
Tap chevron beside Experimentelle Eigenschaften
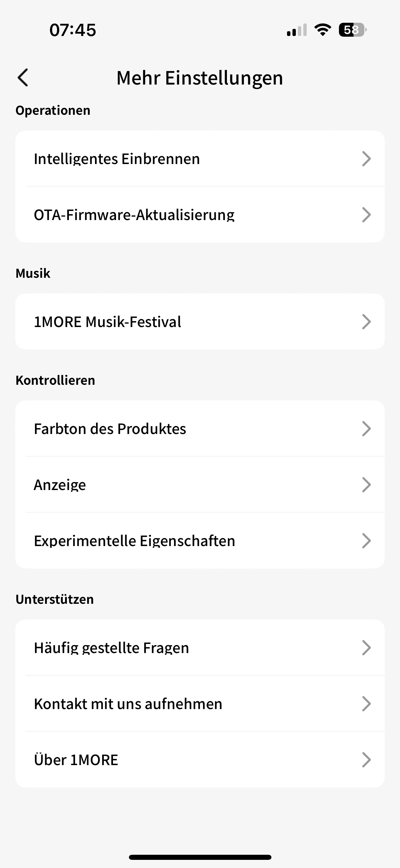coord(366,541)
